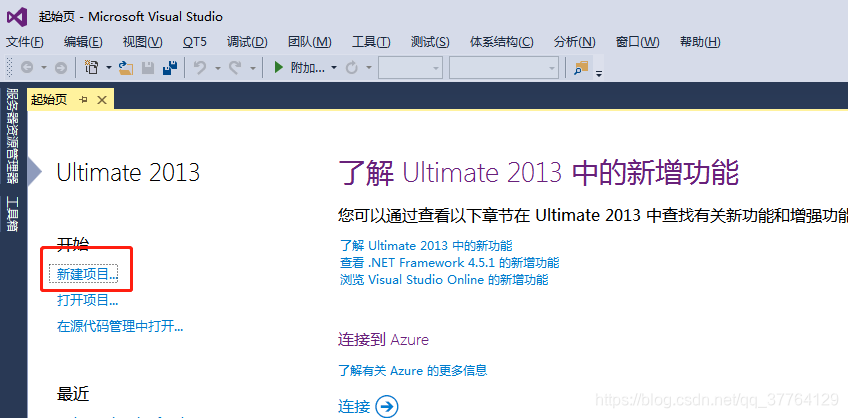848x418 pixels.
Task: Click the Redo toolbar icon
Action: click(x=235, y=68)
